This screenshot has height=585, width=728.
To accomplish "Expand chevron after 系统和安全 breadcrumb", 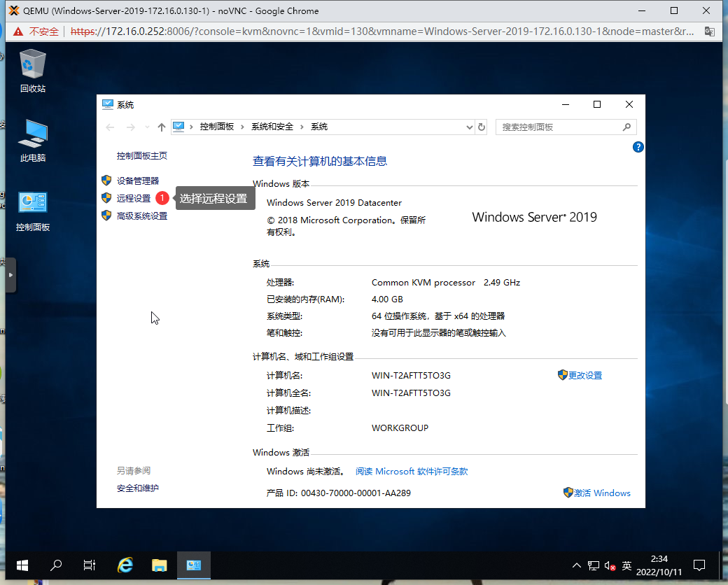I will click(302, 127).
